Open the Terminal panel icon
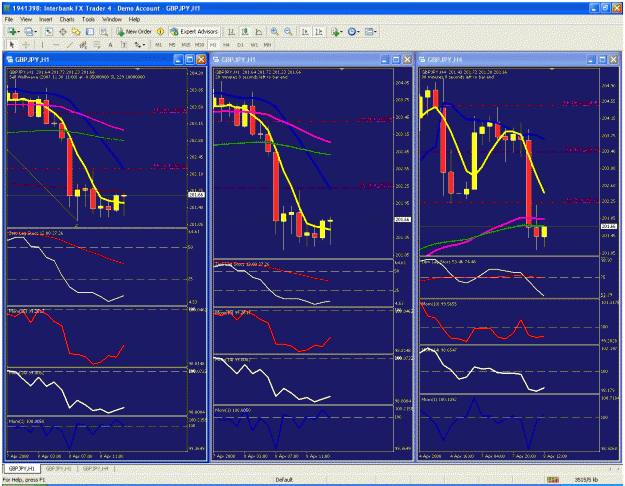 tap(90, 31)
